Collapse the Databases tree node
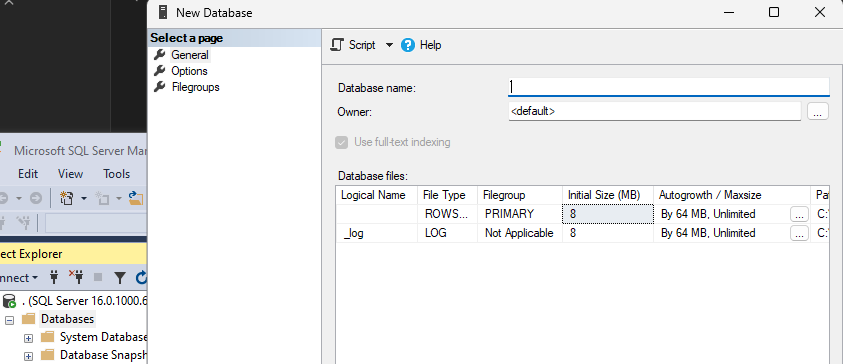 point(9,320)
